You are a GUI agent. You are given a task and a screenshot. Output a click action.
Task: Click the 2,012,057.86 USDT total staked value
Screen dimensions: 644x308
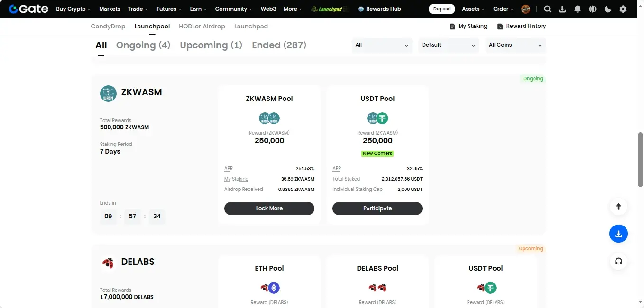click(402, 179)
